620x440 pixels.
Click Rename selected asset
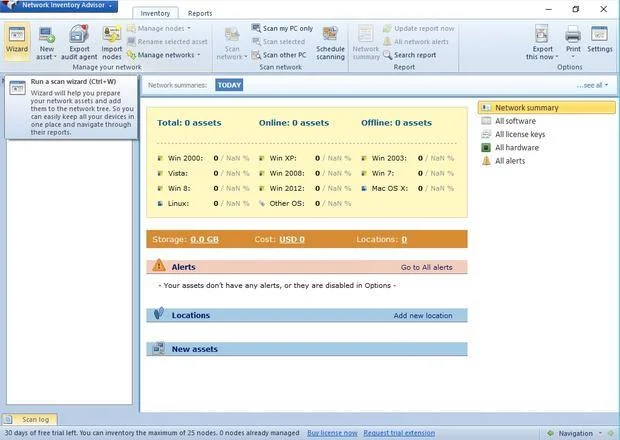click(x=167, y=42)
